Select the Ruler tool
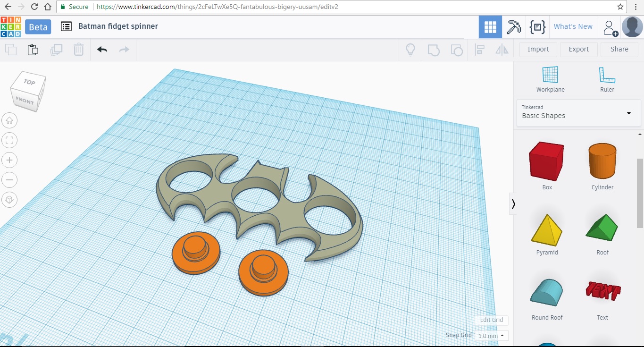Image resolution: width=644 pixels, height=347 pixels. pyautogui.click(x=607, y=79)
